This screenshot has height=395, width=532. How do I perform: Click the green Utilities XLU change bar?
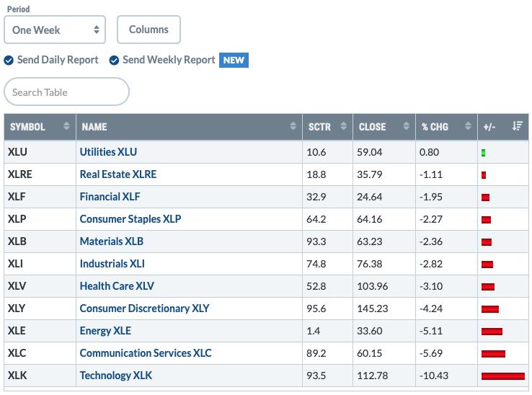click(x=483, y=153)
